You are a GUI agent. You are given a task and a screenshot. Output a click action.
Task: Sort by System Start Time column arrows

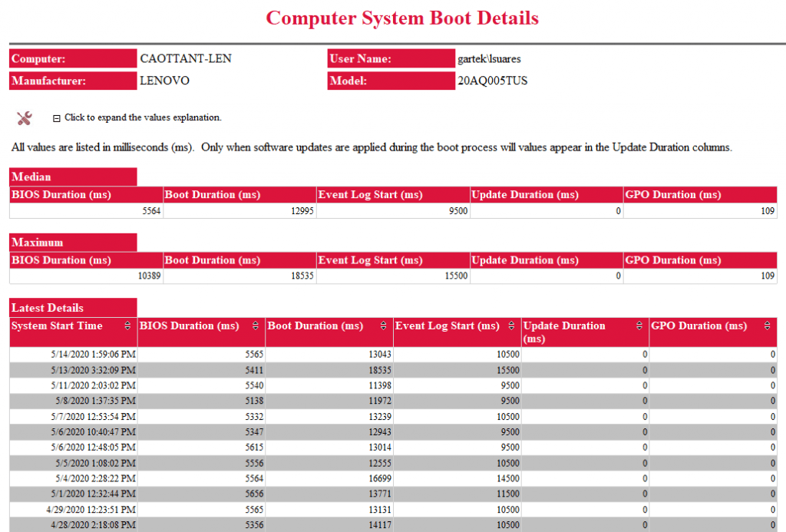(x=127, y=326)
